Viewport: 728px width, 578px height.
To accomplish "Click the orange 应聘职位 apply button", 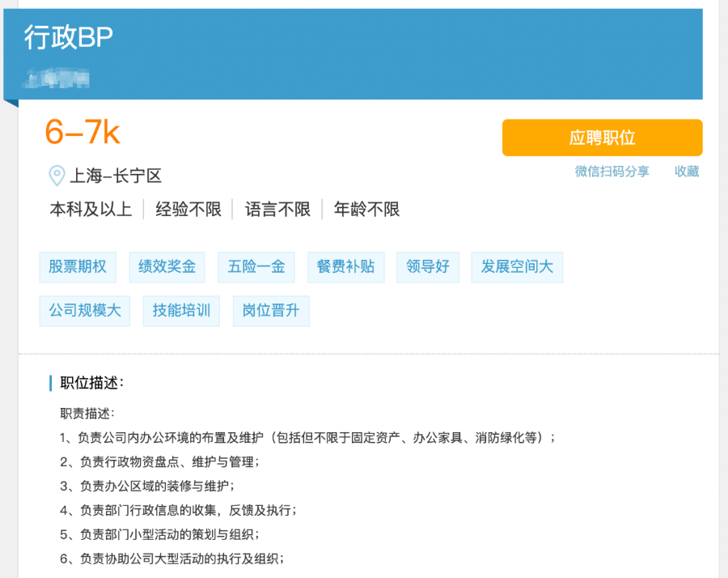I will [x=602, y=138].
